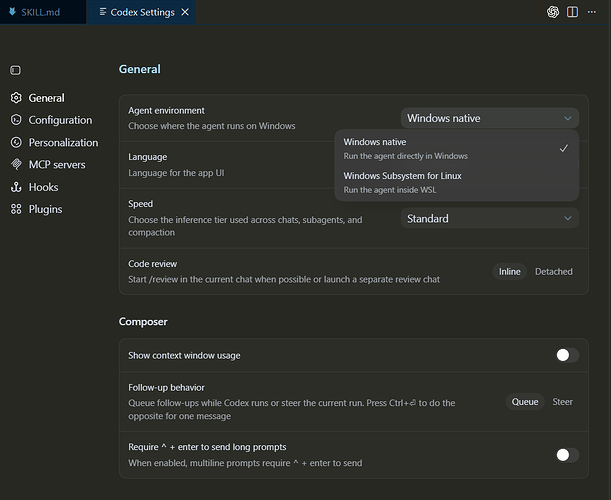Viewport: 611px width, 500px height.
Task: Click the Hooks anchor icon in the sidebar
Action: click(16, 187)
